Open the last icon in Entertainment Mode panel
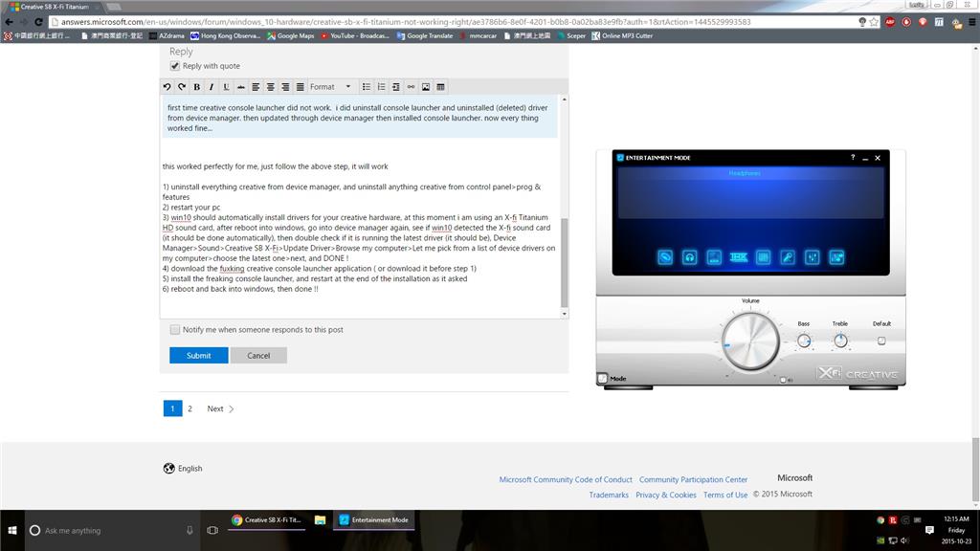This screenshot has height=551, width=980. pyautogui.click(x=836, y=257)
